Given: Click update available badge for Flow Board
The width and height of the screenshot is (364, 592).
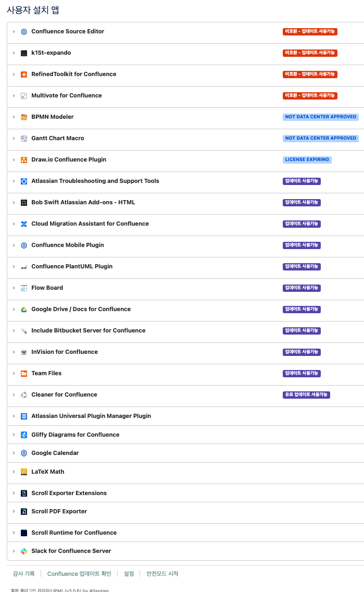Looking at the screenshot, I should tap(302, 288).
